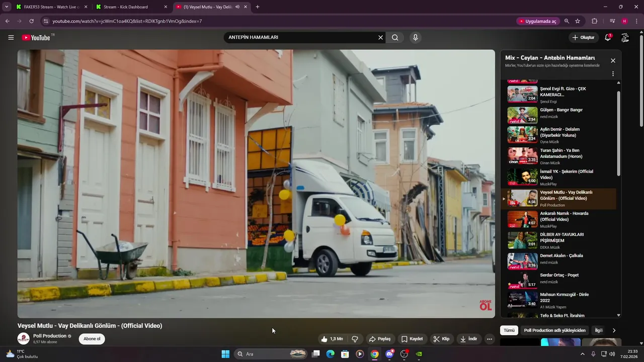Open Poll Production channel avatar
Image resolution: width=644 pixels, height=362 pixels.
click(x=23, y=339)
